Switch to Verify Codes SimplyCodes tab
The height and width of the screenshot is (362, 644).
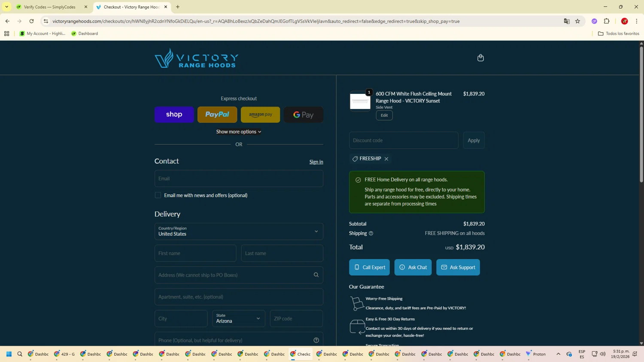(49, 7)
